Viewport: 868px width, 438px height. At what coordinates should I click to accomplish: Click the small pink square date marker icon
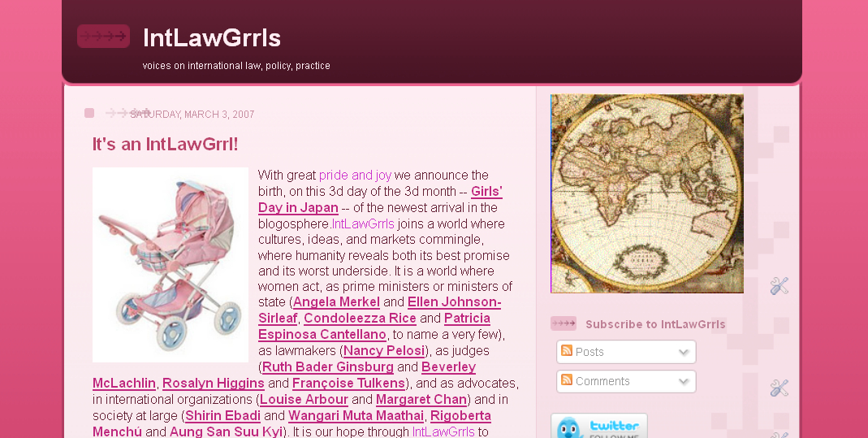[89, 113]
